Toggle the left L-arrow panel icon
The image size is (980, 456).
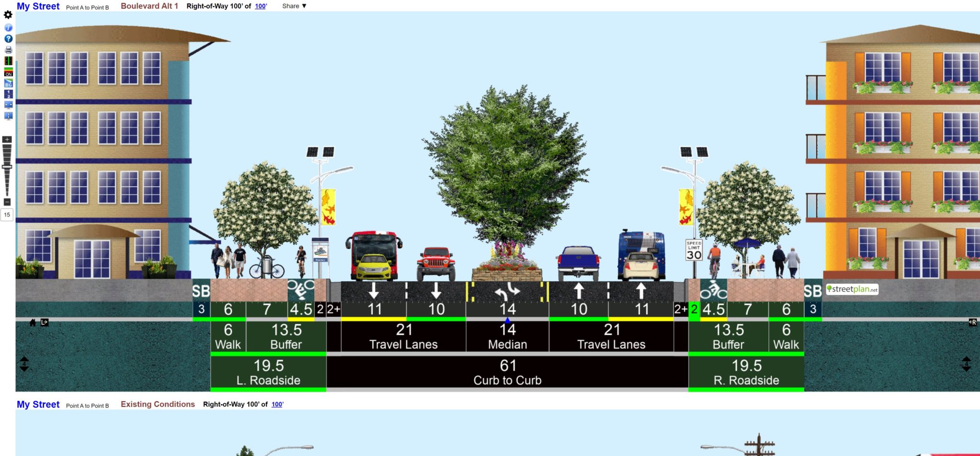[x=45, y=323]
